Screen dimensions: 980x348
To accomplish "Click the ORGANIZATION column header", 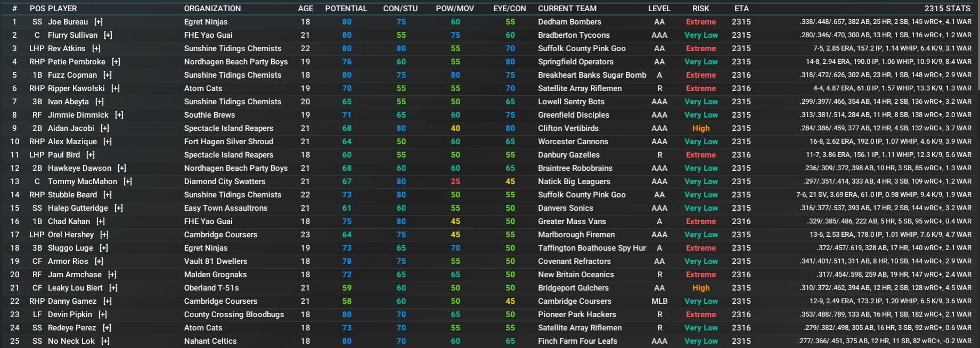I will [212, 9].
